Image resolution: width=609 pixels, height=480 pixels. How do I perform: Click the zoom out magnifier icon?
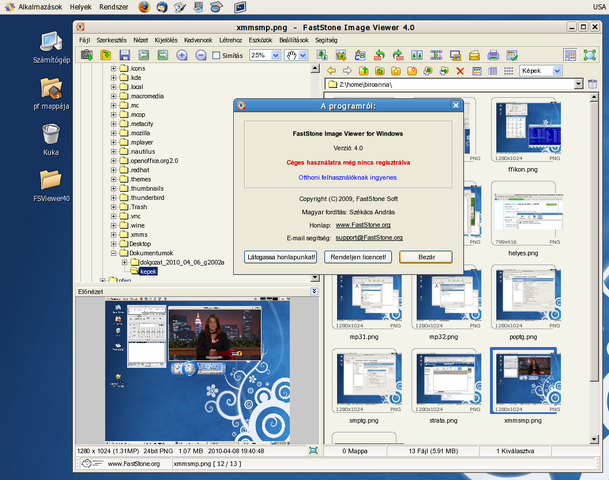click(200, 55)
